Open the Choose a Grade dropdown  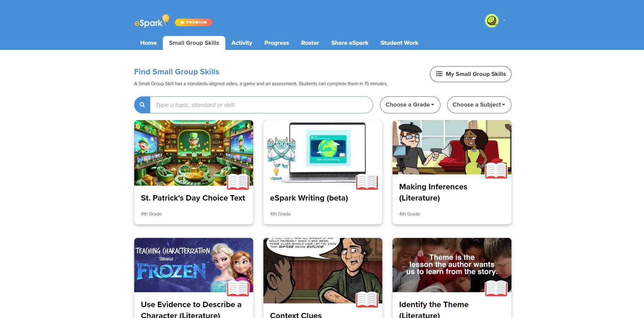pos(410,105)
